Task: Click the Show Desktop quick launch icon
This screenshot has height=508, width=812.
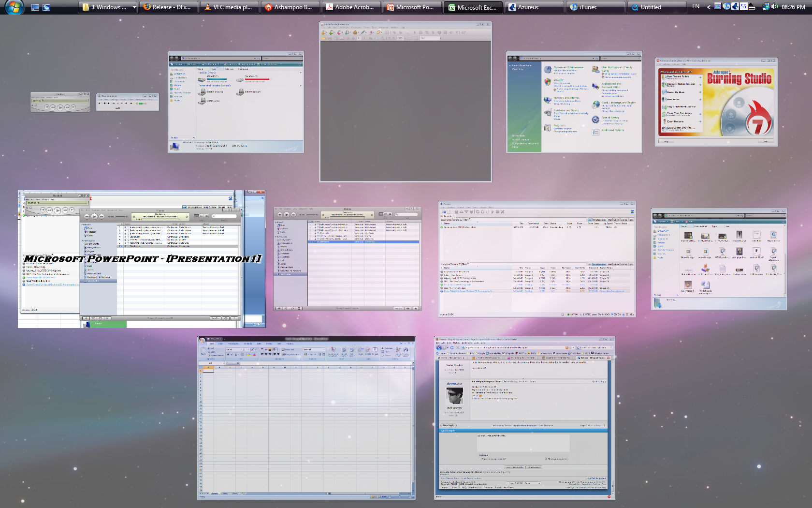Action: (x=35, y=7)
